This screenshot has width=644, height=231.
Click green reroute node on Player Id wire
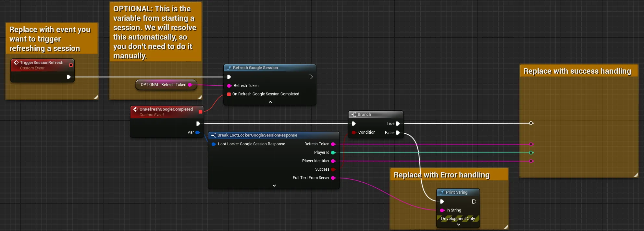pyautogui.click(x=531, y=152)
